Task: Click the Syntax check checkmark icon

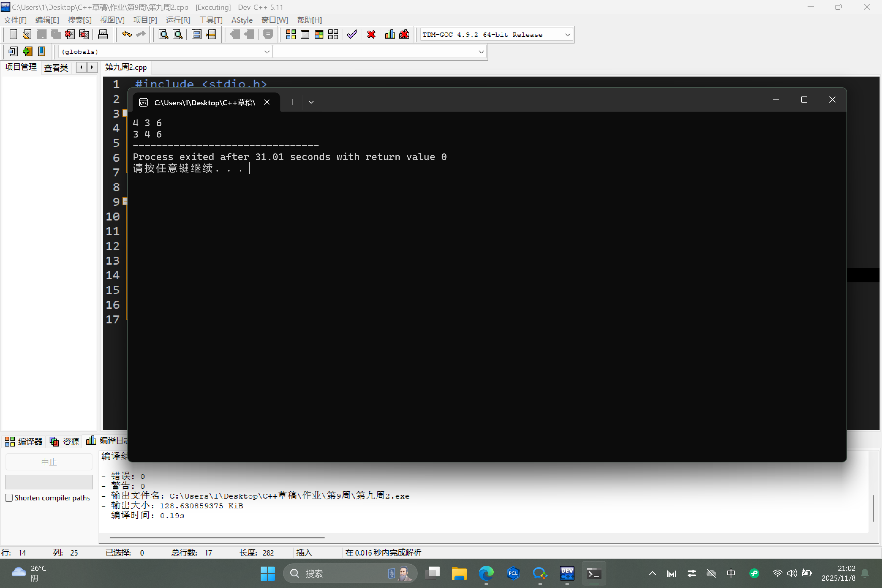Action: (352, 35)
